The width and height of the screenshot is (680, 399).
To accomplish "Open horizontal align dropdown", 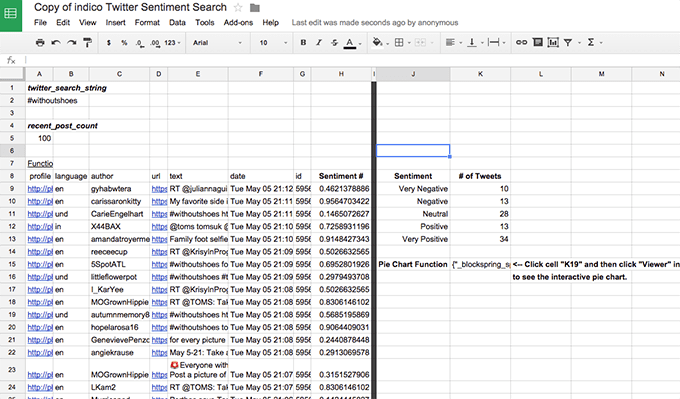I will pos(454,43).
